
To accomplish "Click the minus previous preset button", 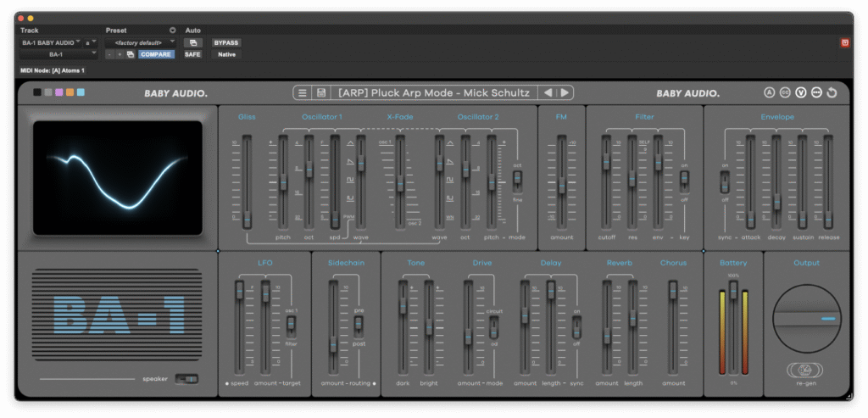I will [x=109, y=54].
